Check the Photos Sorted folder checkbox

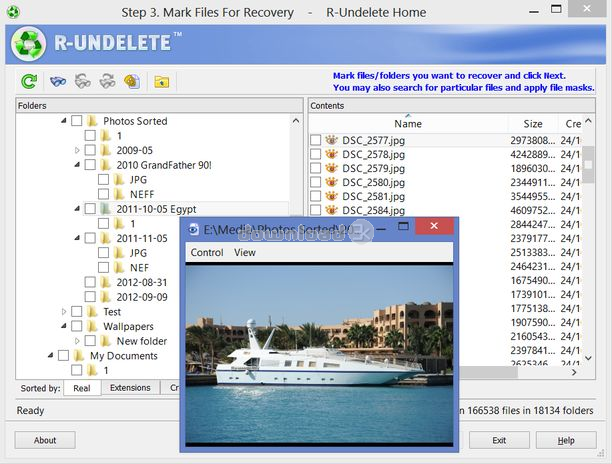click(76, 121)
